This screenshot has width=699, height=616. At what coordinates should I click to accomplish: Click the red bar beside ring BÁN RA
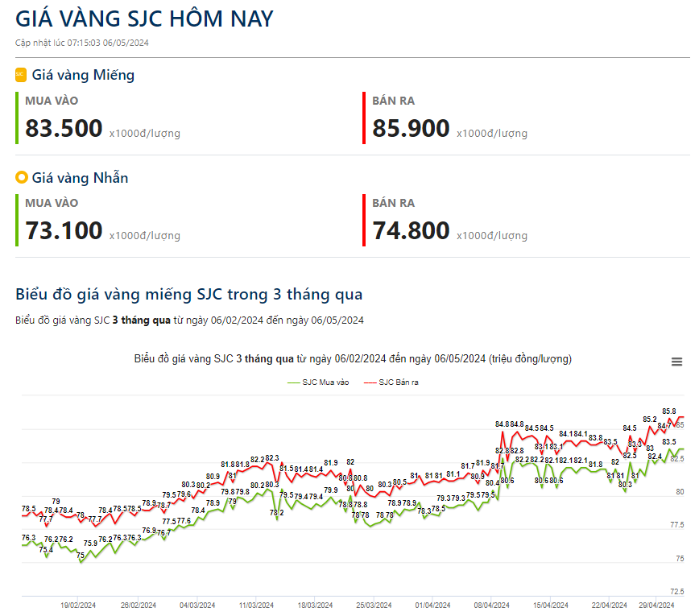(x=364, y=220)
